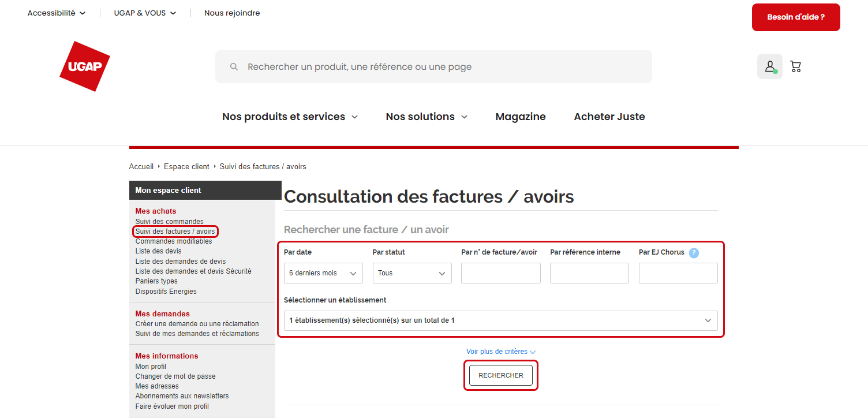Click the invoice number input field
This screenshot has width=868, height=418.
pos(500,273)
